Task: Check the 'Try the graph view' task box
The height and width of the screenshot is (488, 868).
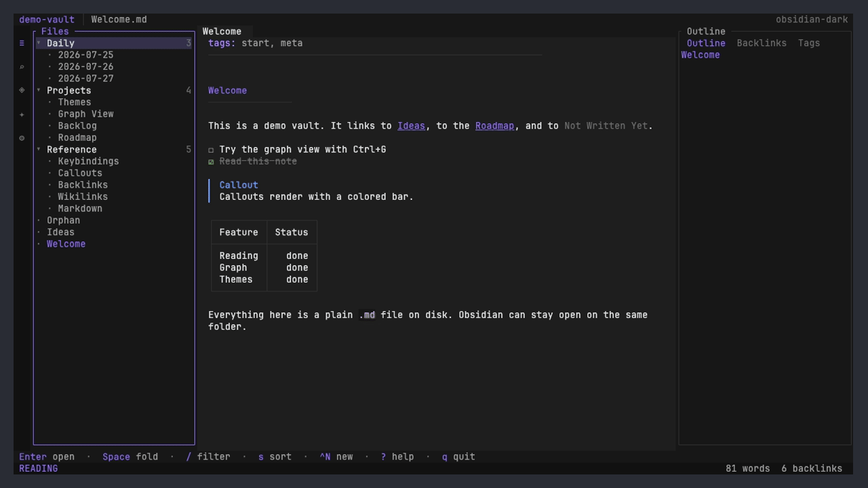Action: pos(211,150)
